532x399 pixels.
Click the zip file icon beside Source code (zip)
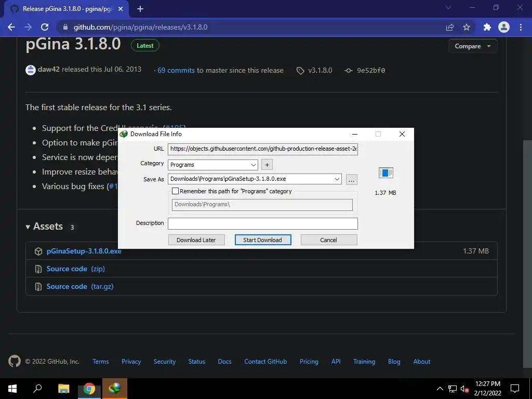38,269
